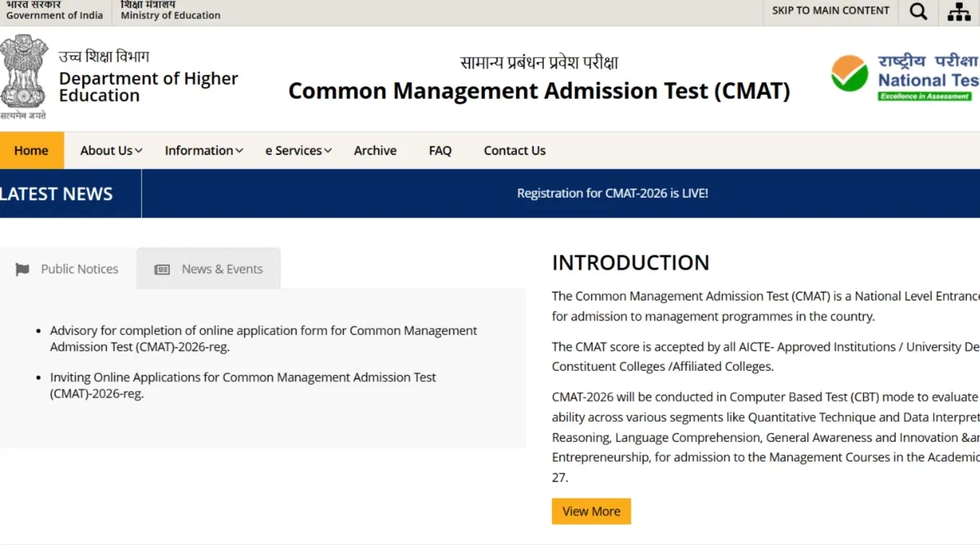
Task: Expand the Information dropdown menu
Action: pyautogui.click(x=203, y=150)
